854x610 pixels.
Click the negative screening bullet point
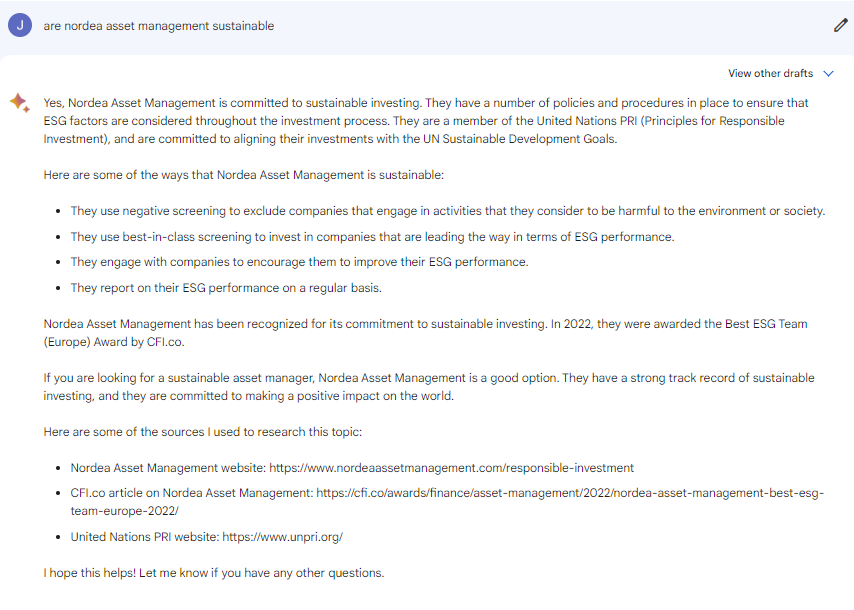tap(448, 211)
